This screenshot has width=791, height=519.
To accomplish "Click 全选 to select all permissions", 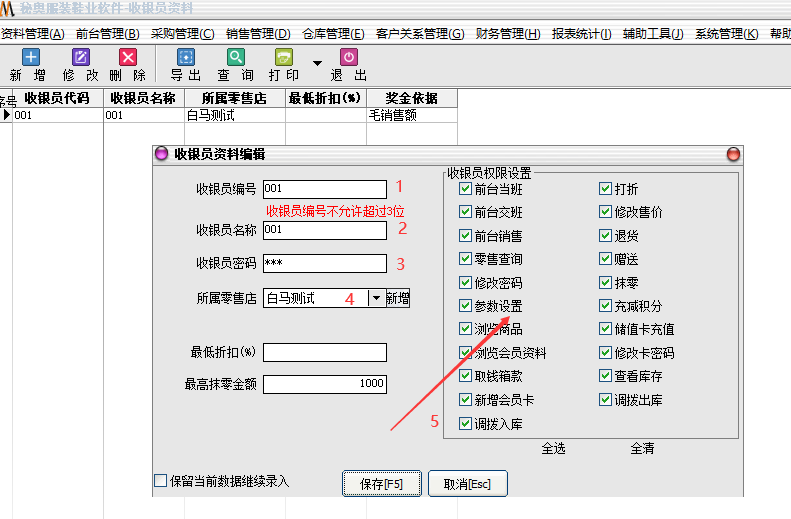I will [x=555, y=448].
